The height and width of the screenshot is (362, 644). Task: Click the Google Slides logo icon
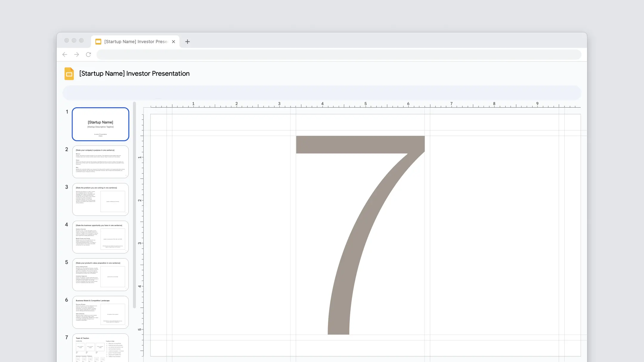click(x=69, y=74)
